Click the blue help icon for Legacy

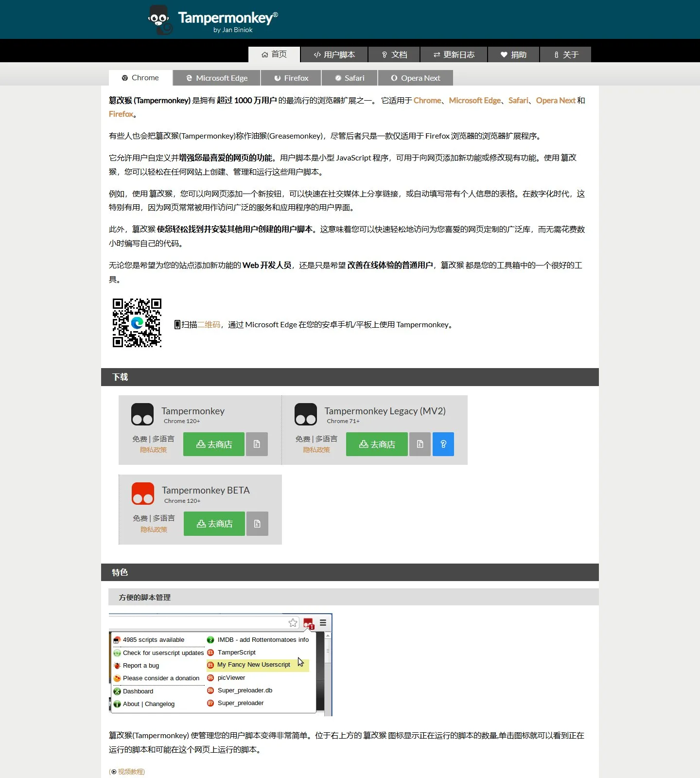(x=443, y=444)
